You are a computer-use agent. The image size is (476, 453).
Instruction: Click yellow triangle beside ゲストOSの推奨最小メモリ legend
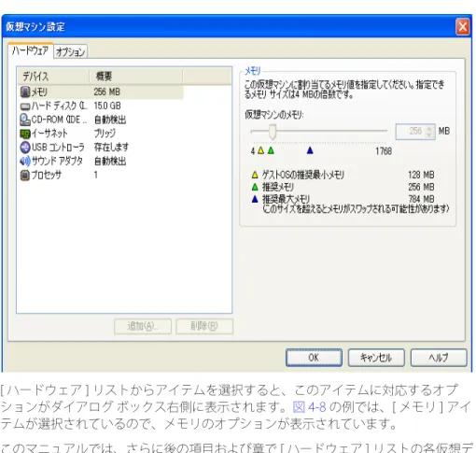coord(255,175)
